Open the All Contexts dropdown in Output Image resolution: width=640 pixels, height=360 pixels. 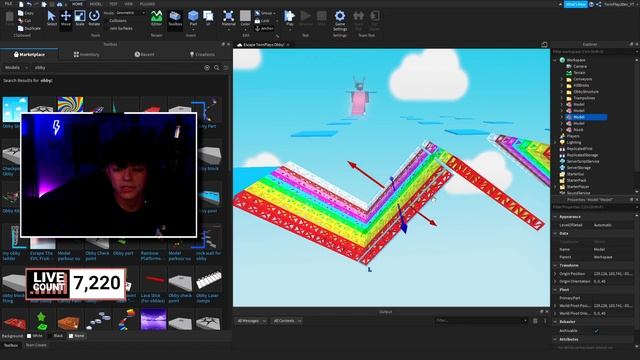pyautogui.click(x=287, y=321)
